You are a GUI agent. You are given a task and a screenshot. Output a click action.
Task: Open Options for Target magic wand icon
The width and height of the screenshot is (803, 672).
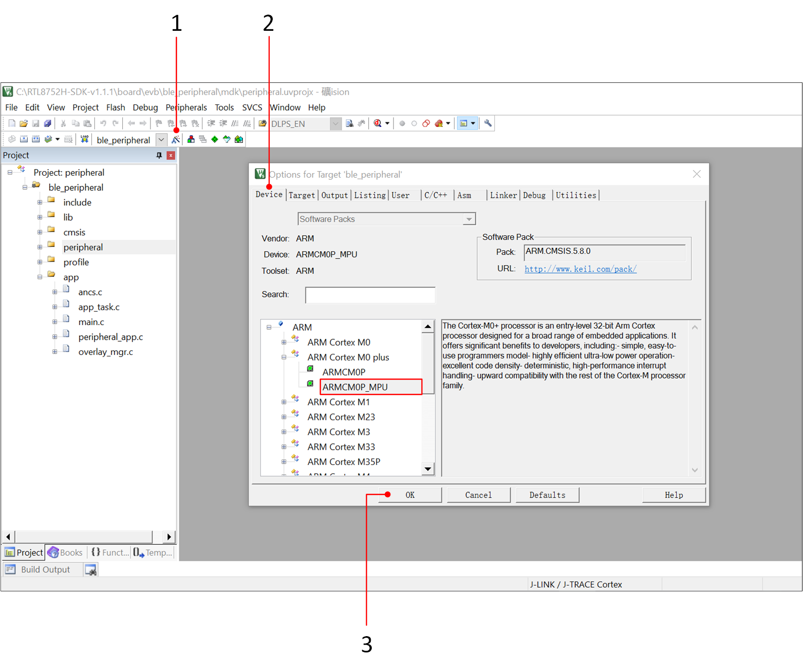coord(176,139)
